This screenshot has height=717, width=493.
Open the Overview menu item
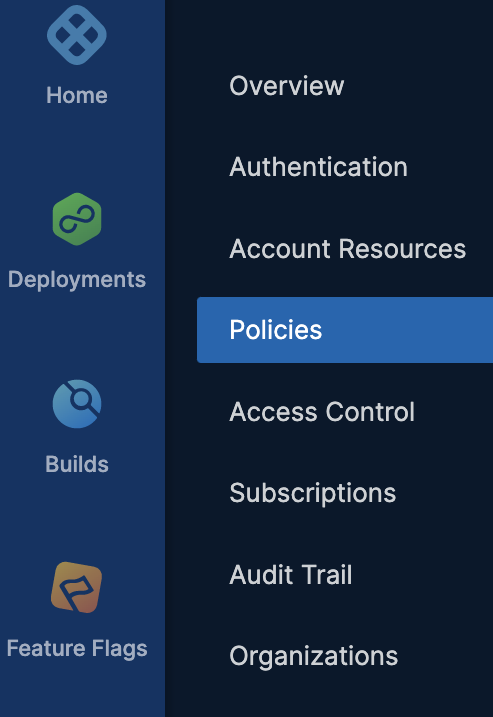[286, 86]
